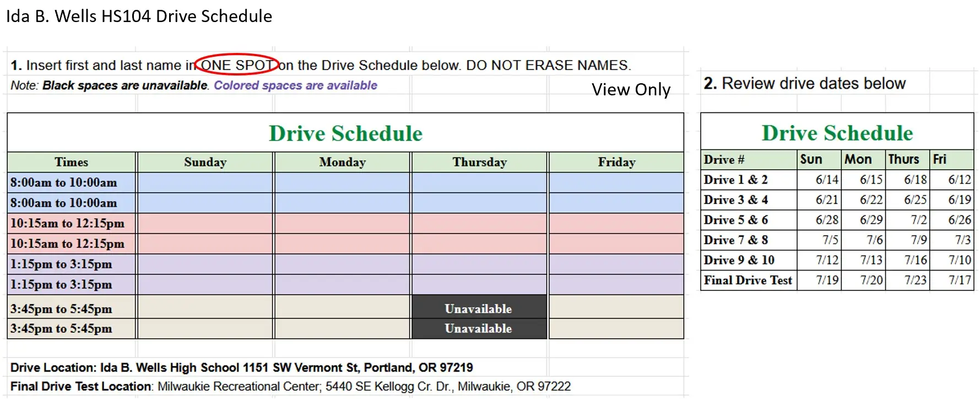The height and width of the screenshot is (399, 980).
Task: Click the Thursday header in the schedule
Action: coord(479,162)
